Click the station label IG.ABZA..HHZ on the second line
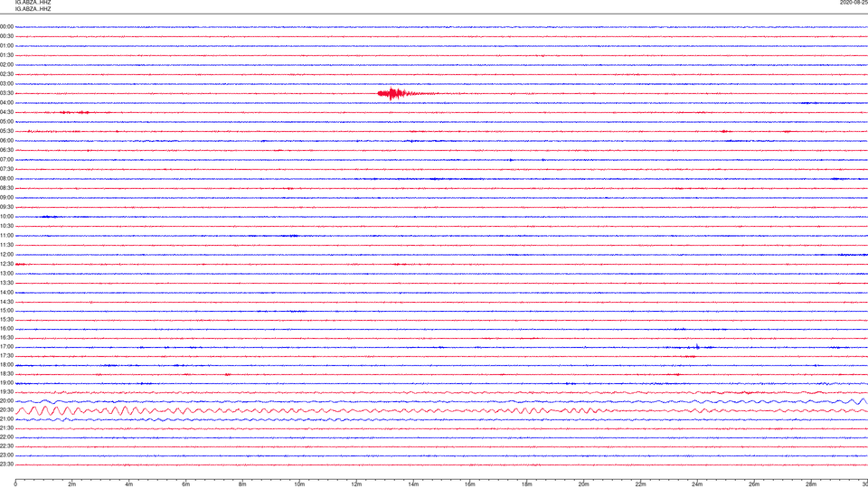The image size is (868, 488). tap(33, 9)
